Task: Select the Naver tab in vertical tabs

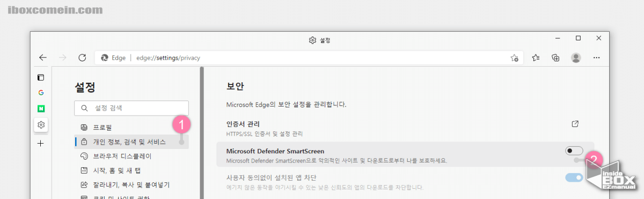Action: click(41, 108)
